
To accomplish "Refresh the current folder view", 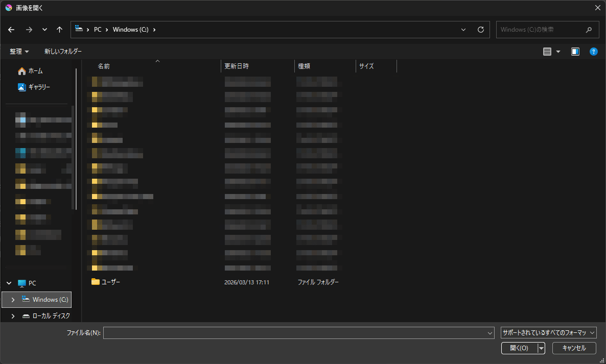I will click(x=480, y=30).
